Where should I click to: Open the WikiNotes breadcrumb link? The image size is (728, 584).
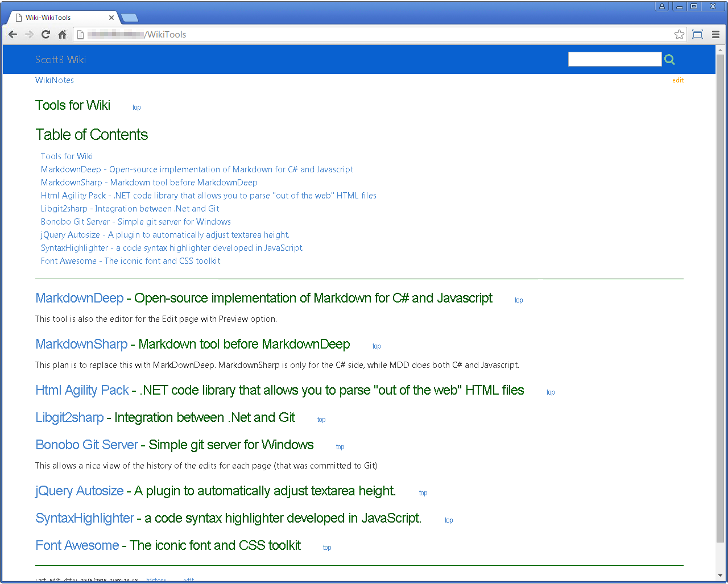(55, 80)
